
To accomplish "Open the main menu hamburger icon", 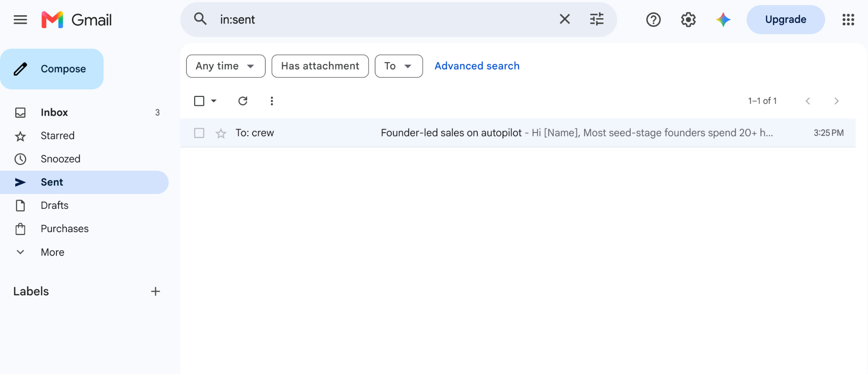I will [20, 19].
